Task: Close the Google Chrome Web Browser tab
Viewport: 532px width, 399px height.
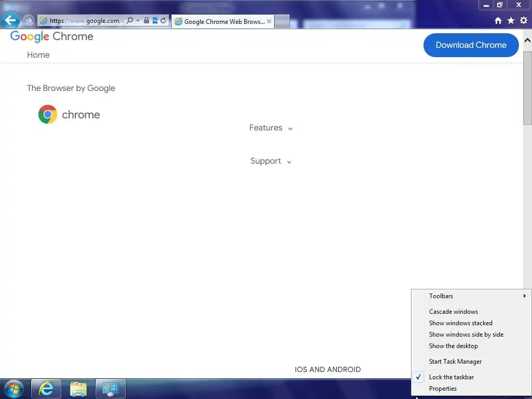Action: [269, 21]
